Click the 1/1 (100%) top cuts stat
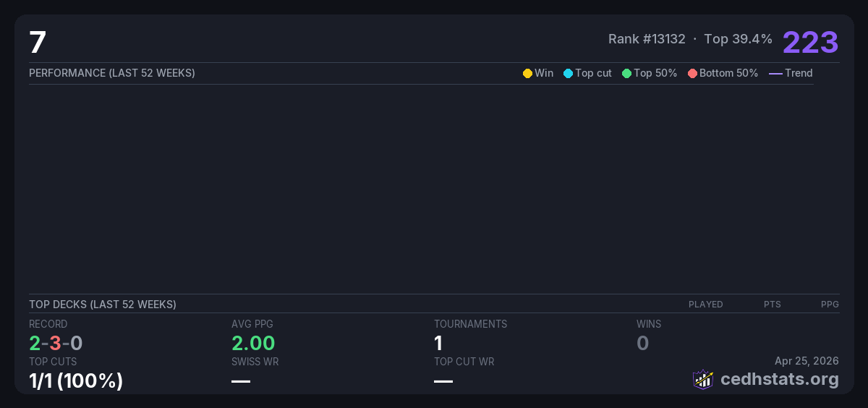This screenshot has height=408, width=868. click(76, 381)
